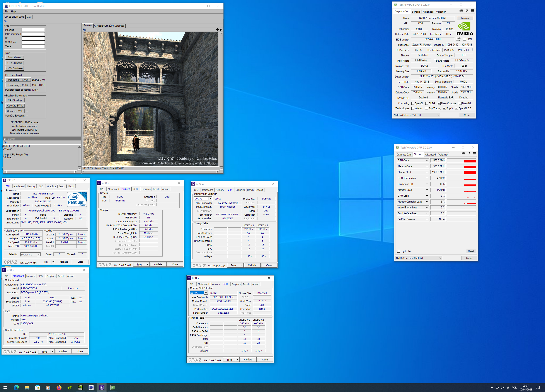This screenshot has height=392, width=545.
Task: Click refresh icon in GPU-Z Sensors window
Action: point(469,153)
